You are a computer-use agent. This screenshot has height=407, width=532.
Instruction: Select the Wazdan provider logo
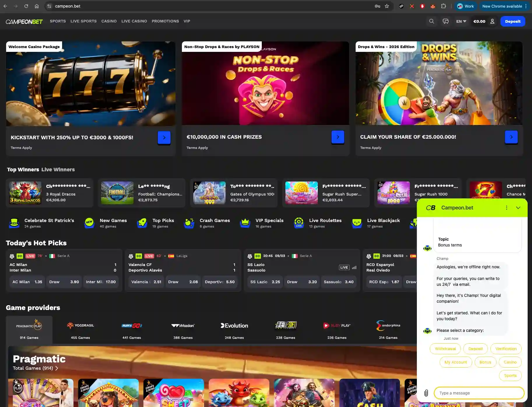point(183,326)
